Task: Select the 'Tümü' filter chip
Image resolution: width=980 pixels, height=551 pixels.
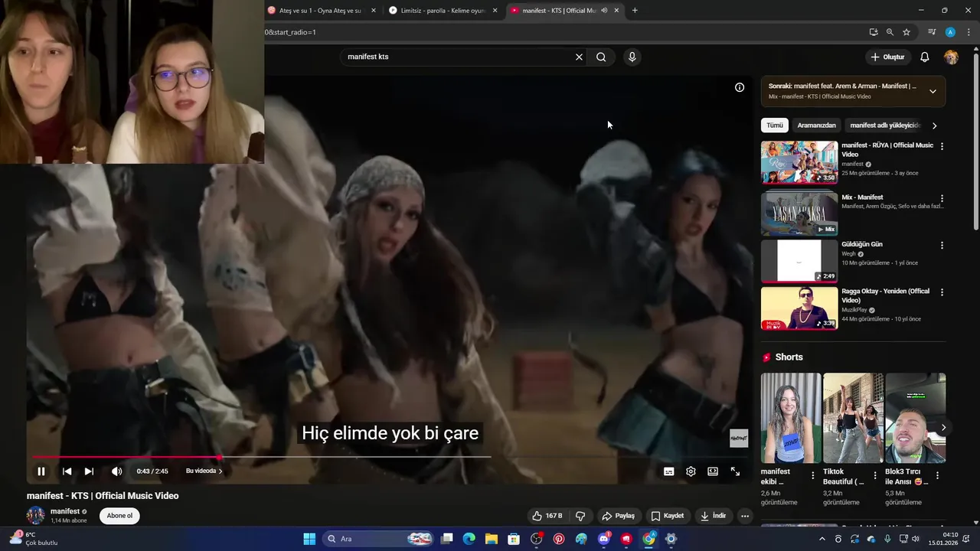Action: [x=775, y=126]
